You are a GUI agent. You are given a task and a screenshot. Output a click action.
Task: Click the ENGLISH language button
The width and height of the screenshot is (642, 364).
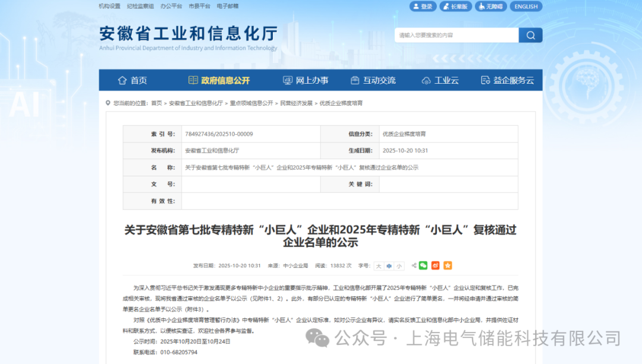tap(525, 7)
